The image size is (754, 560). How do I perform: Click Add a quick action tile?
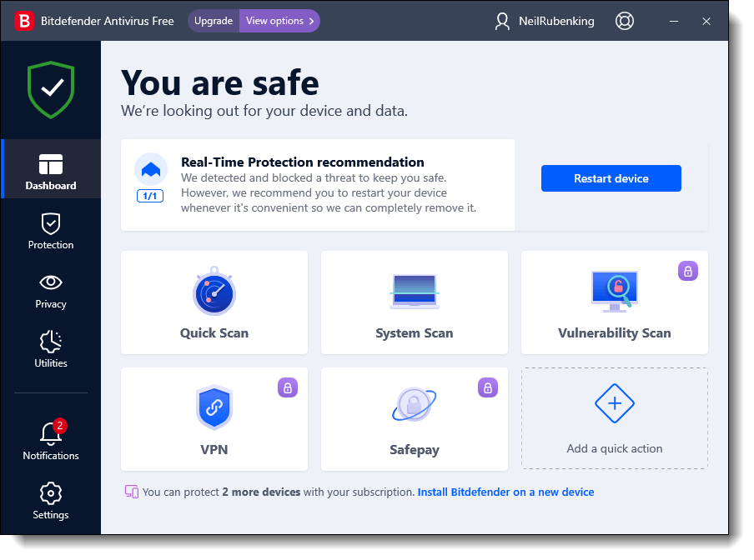pos(614,418)
